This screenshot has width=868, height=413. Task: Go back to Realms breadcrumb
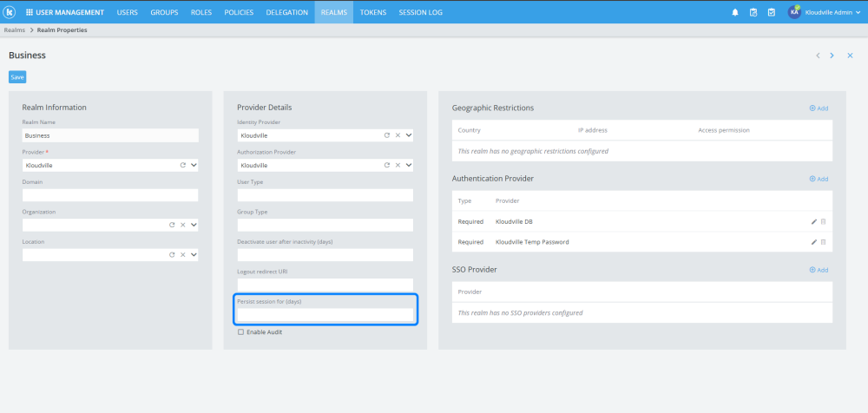point(15,29)
